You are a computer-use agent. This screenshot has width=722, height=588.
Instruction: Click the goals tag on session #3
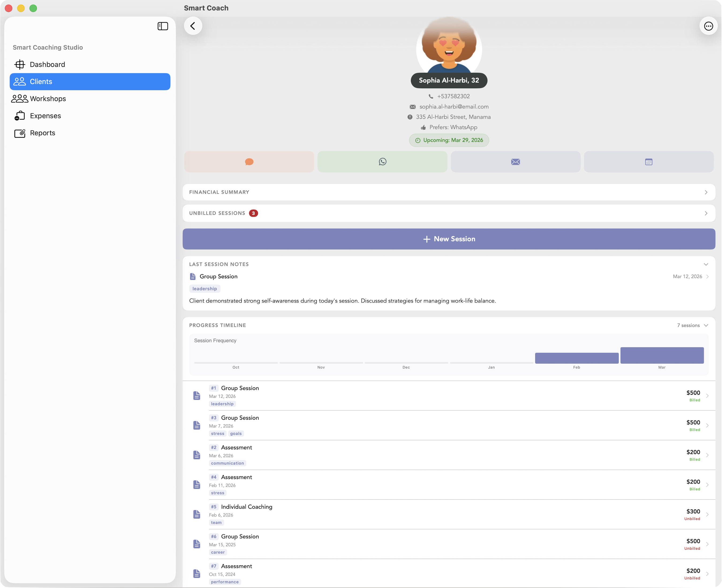[236, 434]
